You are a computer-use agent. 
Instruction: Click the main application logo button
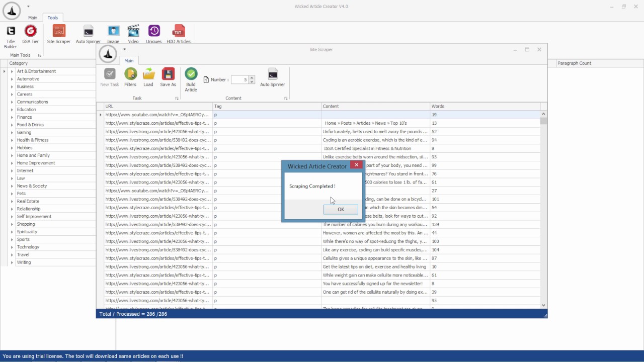12,11
